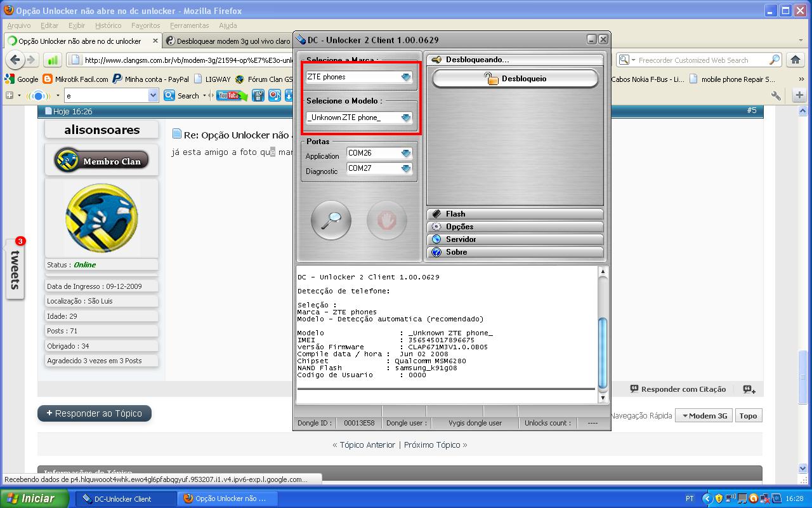This screenshot has width=812, height=508.
Task: Open Firefox Ajuda menu
Action: tap(228, 25)
